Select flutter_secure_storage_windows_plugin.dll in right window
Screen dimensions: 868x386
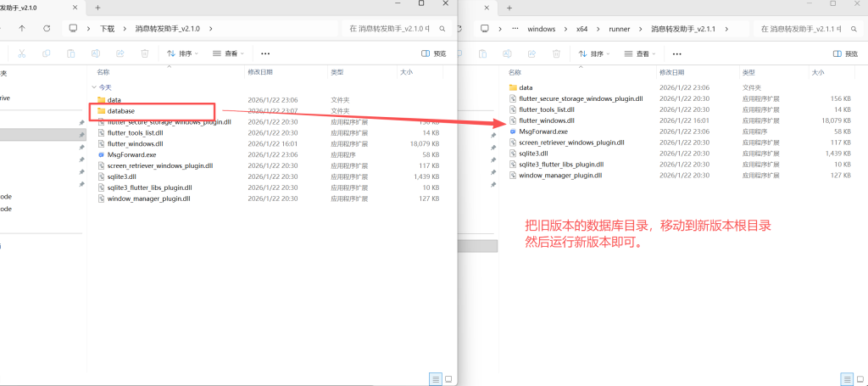[576, 98]
